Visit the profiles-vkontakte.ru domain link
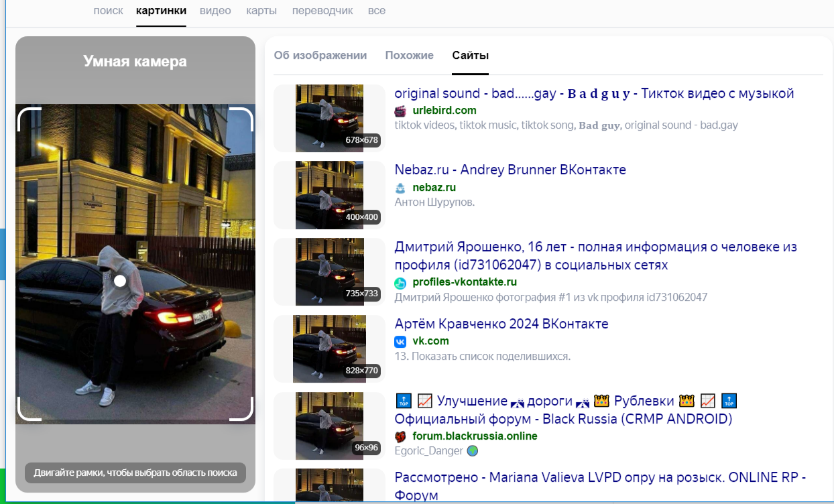 coord(465,283)
